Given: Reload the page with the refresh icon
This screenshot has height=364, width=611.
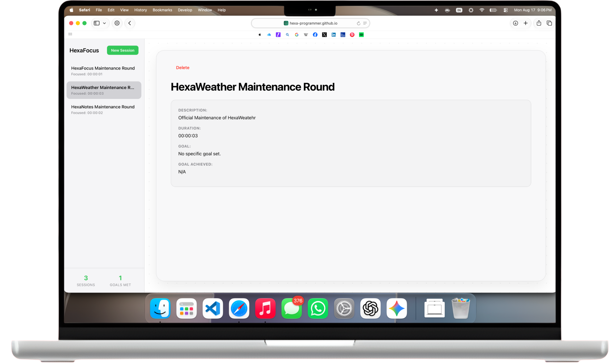Looking at the screenshot, I should point(358,23).
